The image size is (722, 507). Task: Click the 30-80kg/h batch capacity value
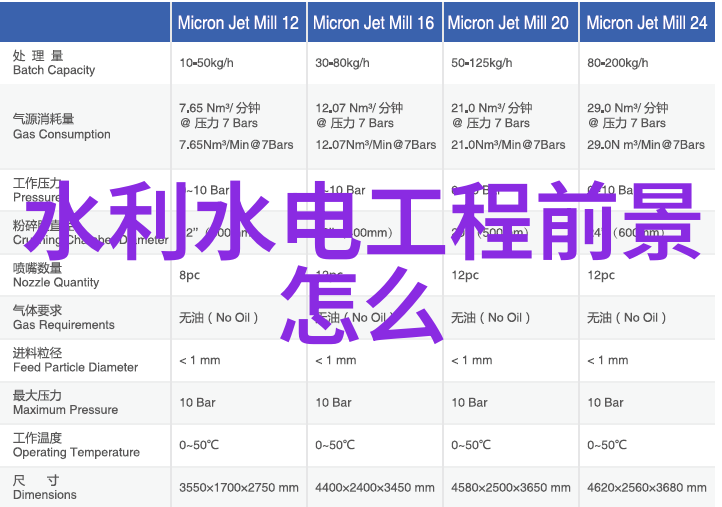click(x=342, y=63)
